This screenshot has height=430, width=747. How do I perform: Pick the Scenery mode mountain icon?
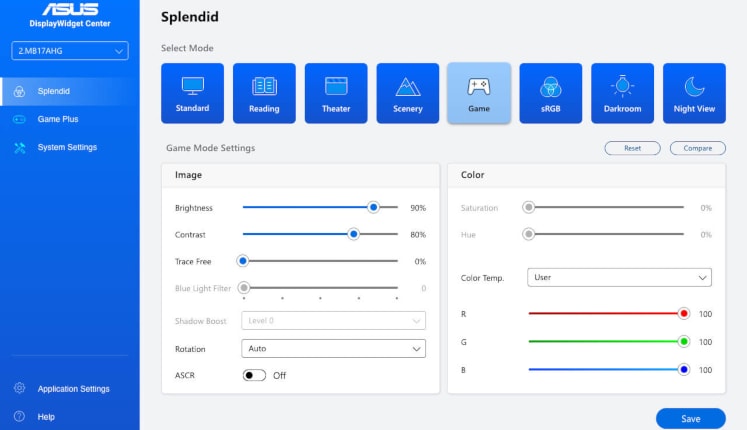pyautogui.click(x=408, y=87)
